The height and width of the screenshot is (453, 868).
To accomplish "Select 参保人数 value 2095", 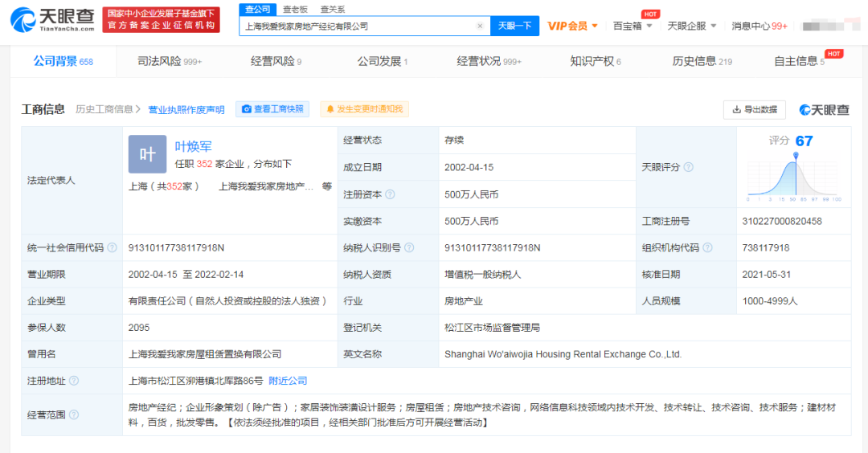I will point(139,328).
